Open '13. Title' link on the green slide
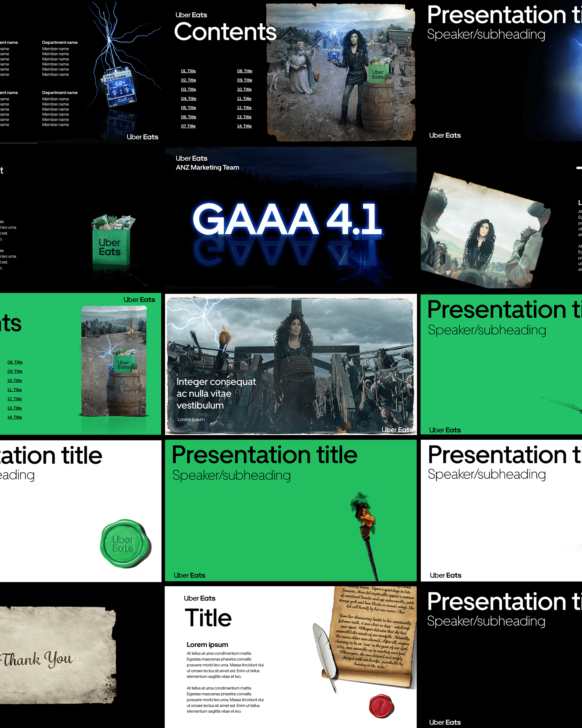 coord(15,408)
